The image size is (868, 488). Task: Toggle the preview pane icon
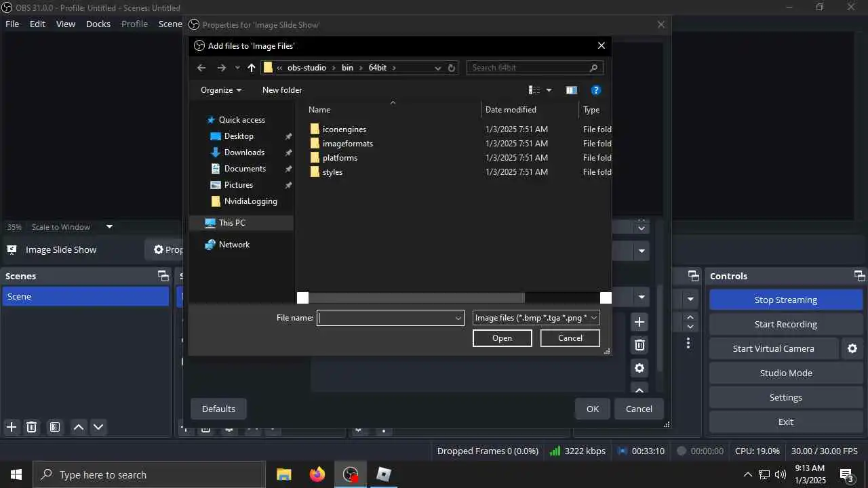pyautogui.click(x=572, y=90)
